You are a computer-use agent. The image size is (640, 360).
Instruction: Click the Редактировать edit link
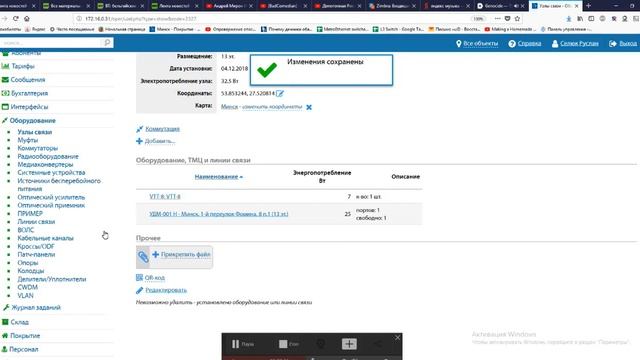click(x=166, y=290)
